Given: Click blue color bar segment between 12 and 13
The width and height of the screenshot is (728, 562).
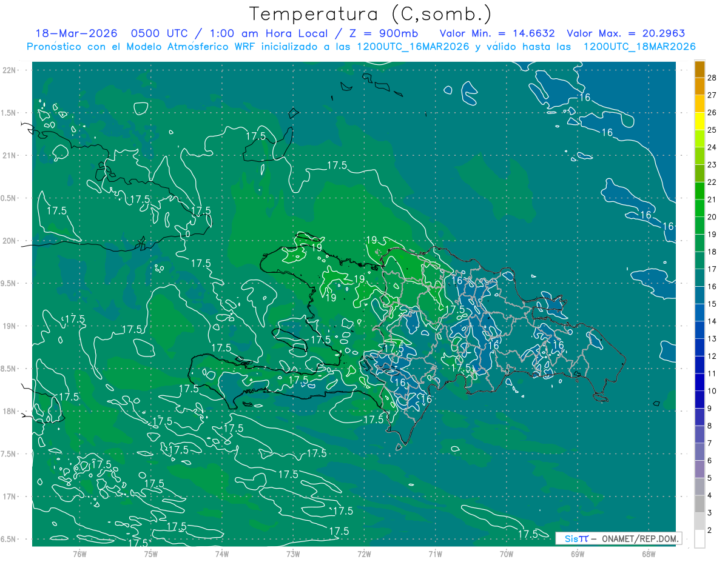Looking at the screenshot, I should coord(699,347).
